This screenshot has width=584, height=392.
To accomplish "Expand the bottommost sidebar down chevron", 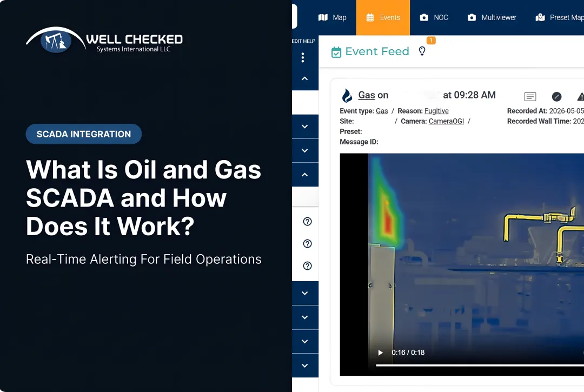I will click(304, 366).
